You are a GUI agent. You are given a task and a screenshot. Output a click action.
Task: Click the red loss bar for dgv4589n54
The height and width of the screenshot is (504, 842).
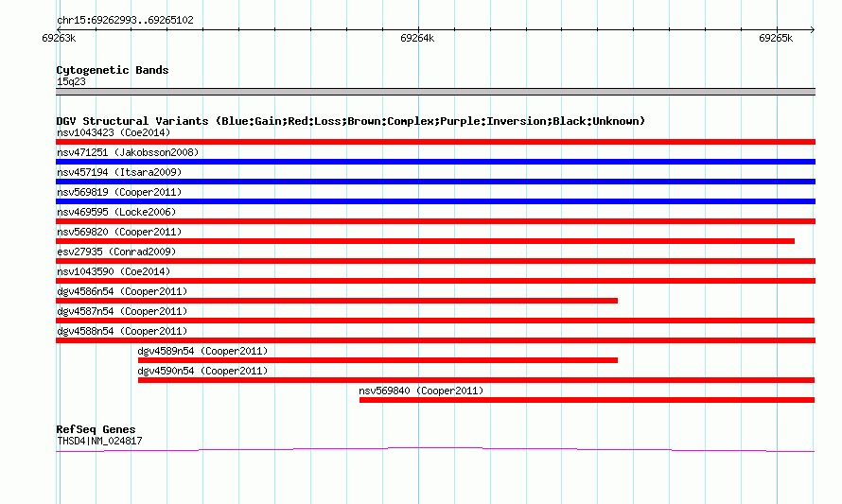(x=378, y=360)
